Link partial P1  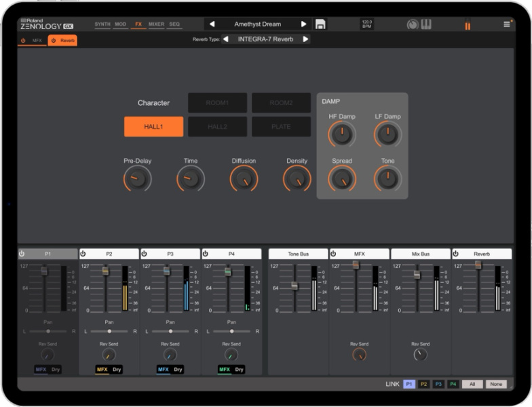(x=409, y=384)
